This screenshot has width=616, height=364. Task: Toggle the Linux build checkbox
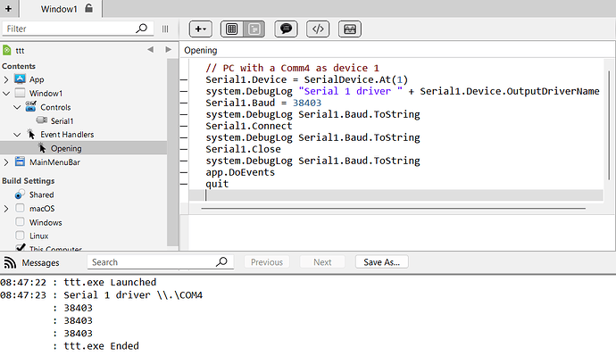click(x=20, y=236)
